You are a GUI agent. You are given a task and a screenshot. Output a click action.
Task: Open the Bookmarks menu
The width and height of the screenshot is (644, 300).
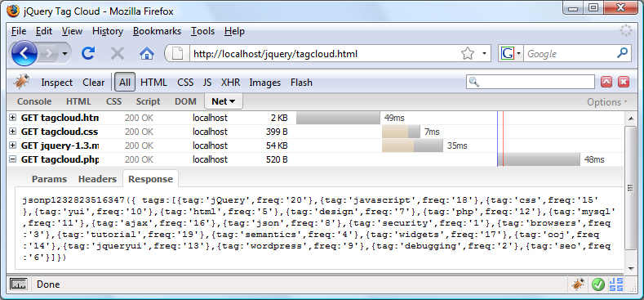pos(157,31)
